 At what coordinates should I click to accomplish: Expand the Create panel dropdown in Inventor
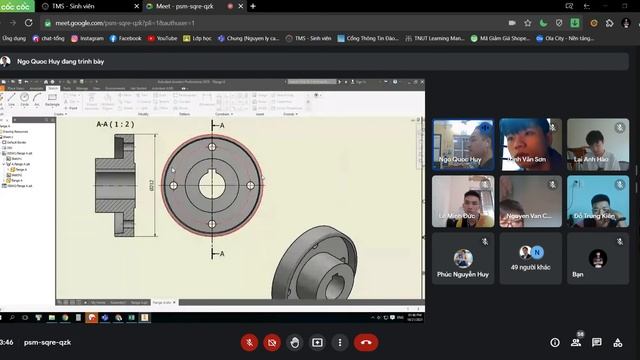pos(60,114)
